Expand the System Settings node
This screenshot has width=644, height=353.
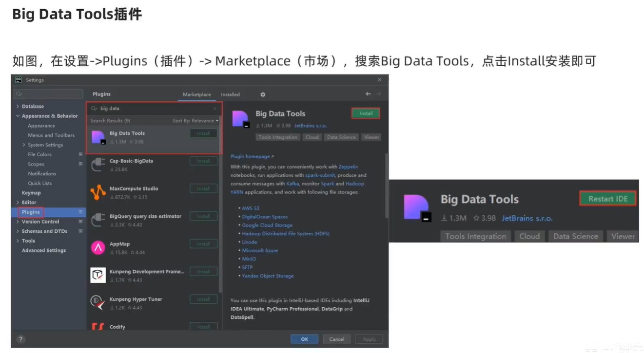[x=24, y=145]
